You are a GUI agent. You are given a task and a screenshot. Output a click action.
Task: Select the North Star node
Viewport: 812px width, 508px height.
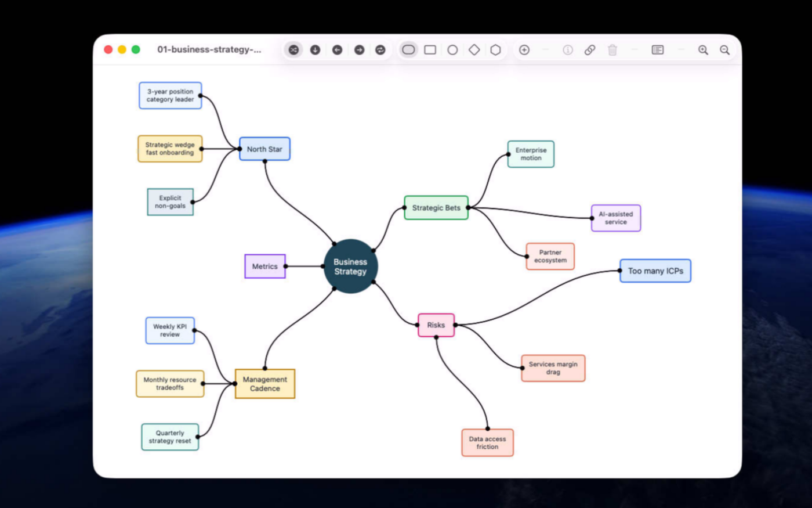point(264,149)
